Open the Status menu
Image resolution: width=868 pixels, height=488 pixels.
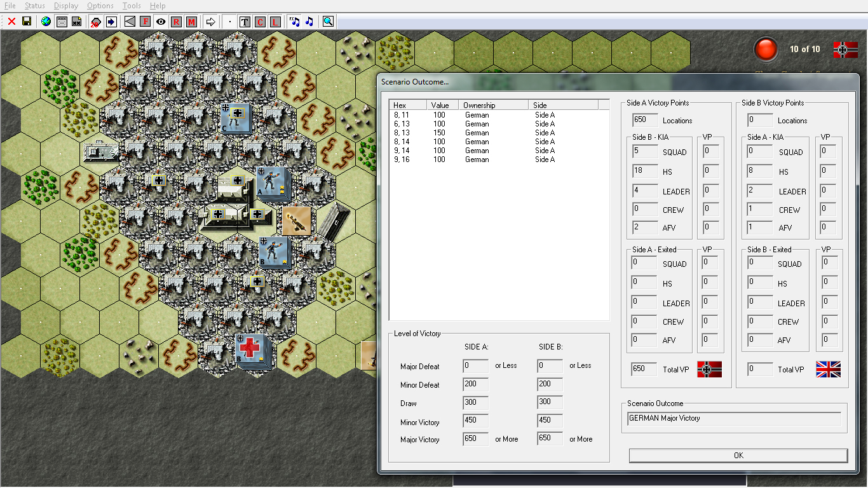tap(35, 5)
